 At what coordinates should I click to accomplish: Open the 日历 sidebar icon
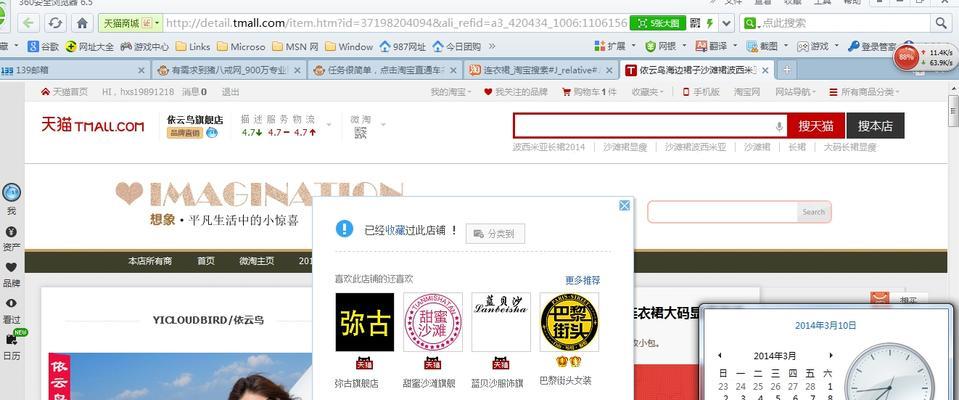(12, 339)
